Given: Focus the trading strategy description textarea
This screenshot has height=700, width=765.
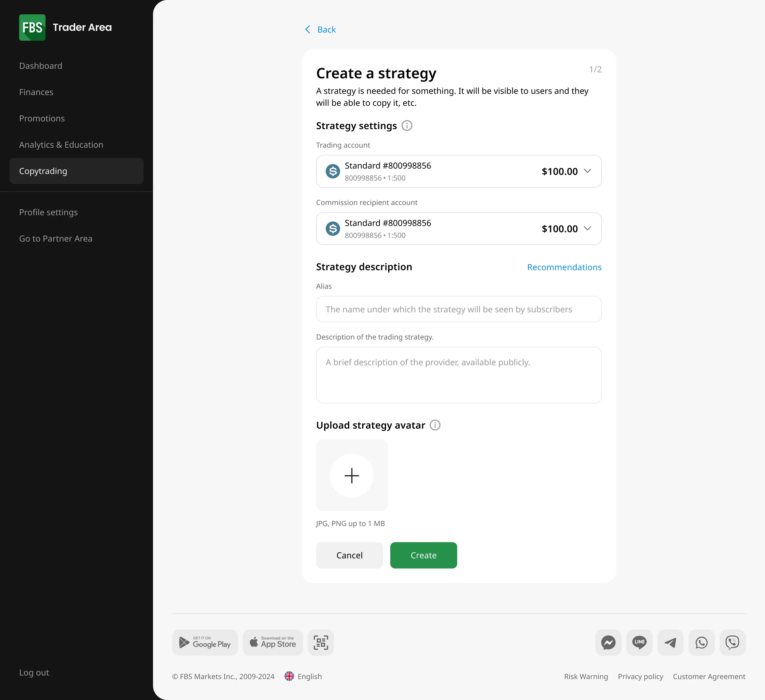Looking at the screenshot, I should pos(459,375).
